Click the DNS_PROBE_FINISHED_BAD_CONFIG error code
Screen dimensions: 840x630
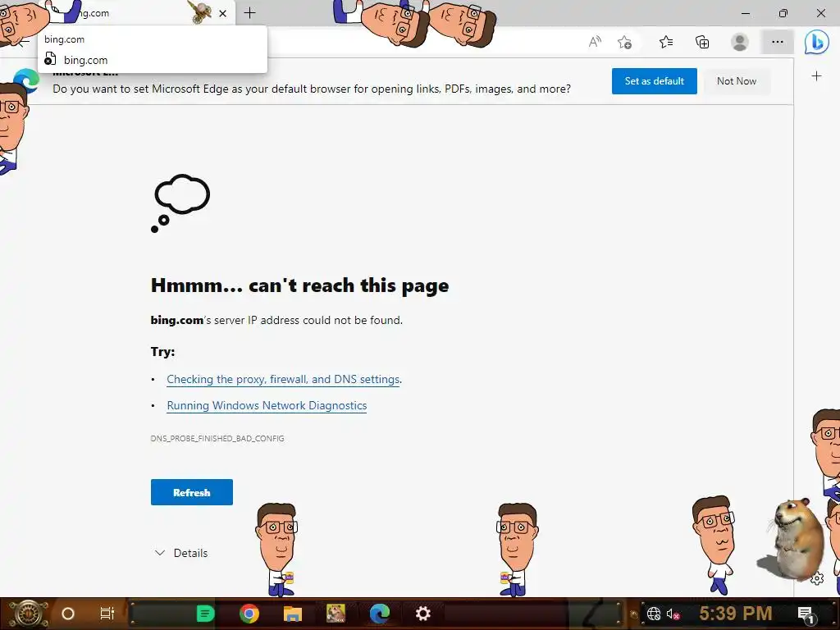coord(217,438)
